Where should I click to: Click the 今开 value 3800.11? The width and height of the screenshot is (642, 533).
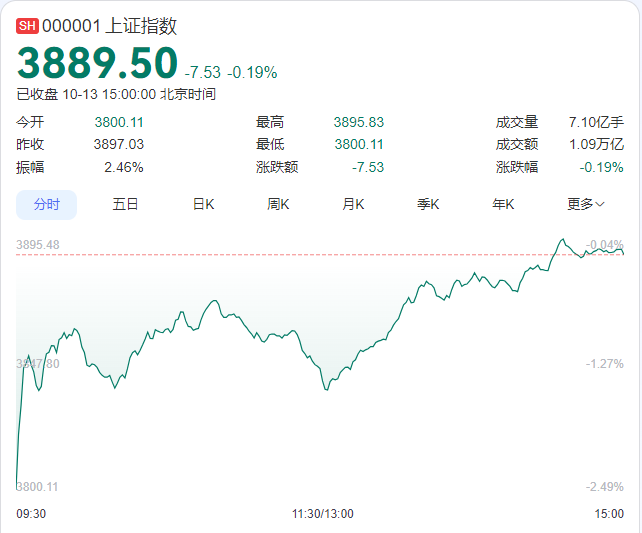tap(119, 122)
